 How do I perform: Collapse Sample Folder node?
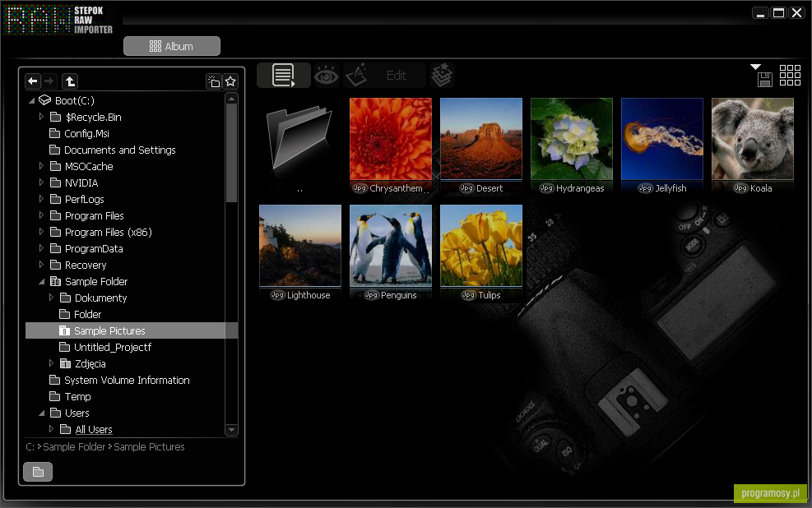(x=41, y=282)
